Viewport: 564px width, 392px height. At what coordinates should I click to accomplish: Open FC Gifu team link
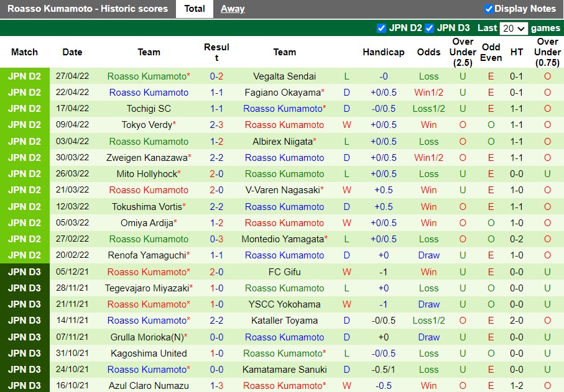coord(285,272)
